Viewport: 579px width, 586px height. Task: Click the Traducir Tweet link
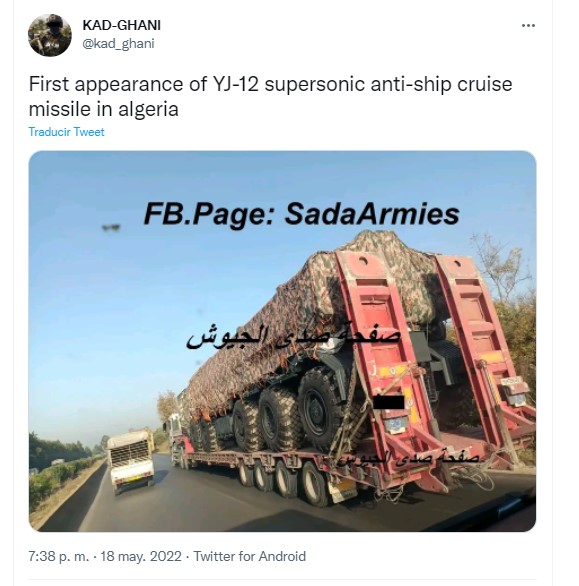coord(66,132)
